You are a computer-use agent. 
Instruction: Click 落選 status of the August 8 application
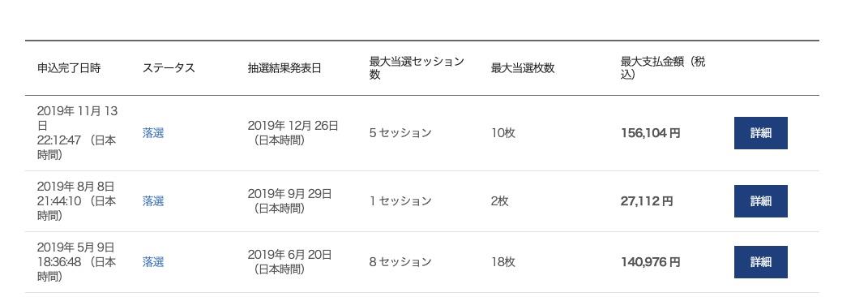pyautogui.click(x=153, y=201)
